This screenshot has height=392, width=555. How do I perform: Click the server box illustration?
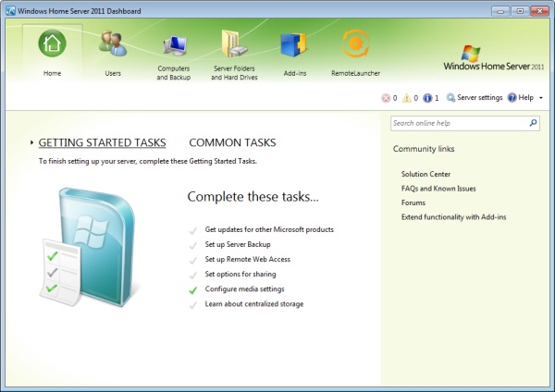[x=88, y=247]
